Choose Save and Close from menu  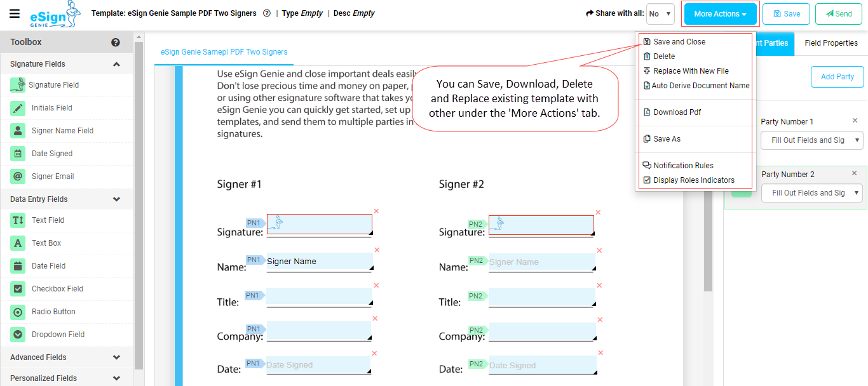pyautogui.click(x=674, y=42)
